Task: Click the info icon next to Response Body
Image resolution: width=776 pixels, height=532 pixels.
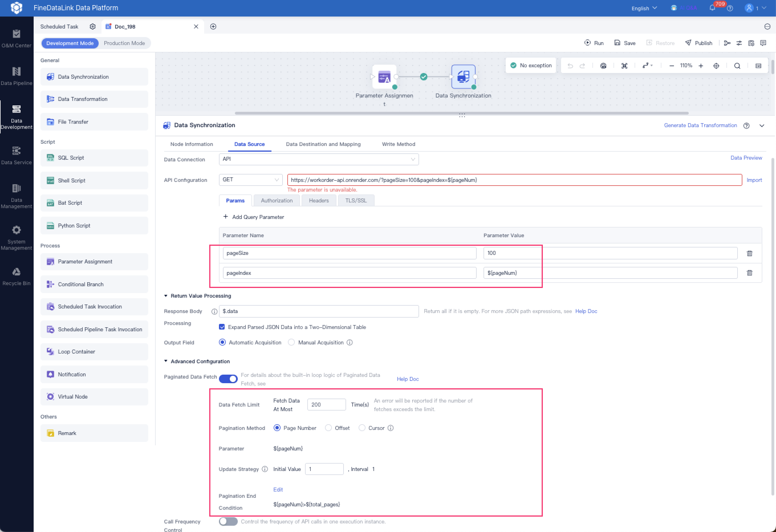Action: [x=214, y=311]
